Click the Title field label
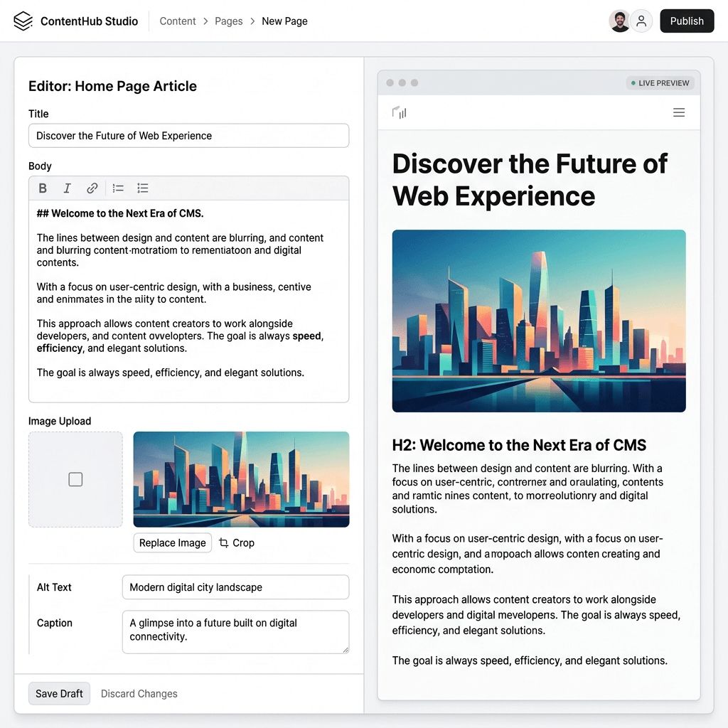Viewport: 728px width, 728px height. click(x=38, y=114)
